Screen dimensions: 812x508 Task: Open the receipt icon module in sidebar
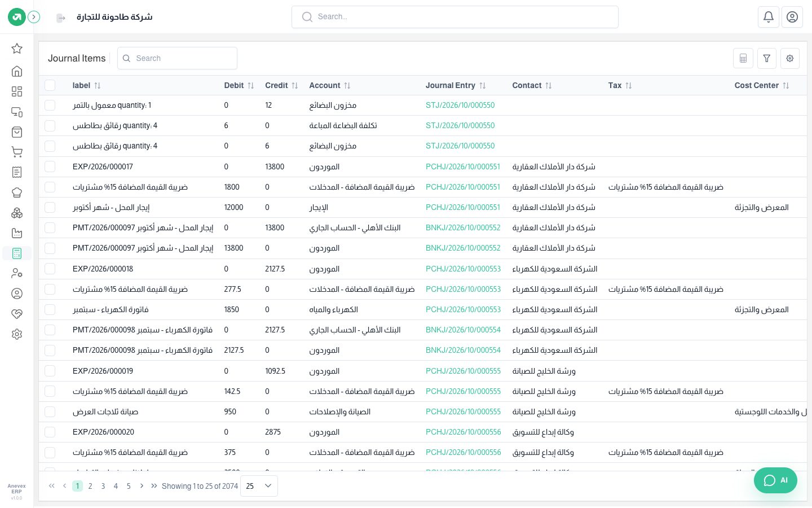[x=17, y=172]
